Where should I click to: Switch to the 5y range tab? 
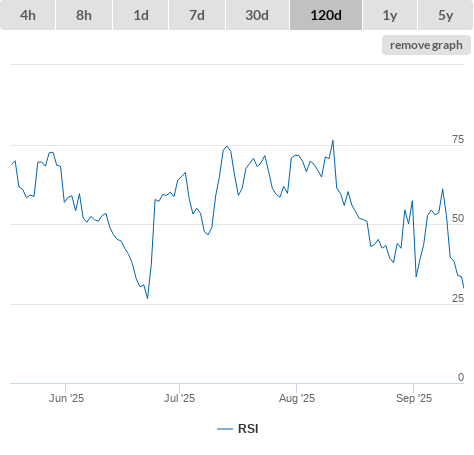tap(445, 15)
